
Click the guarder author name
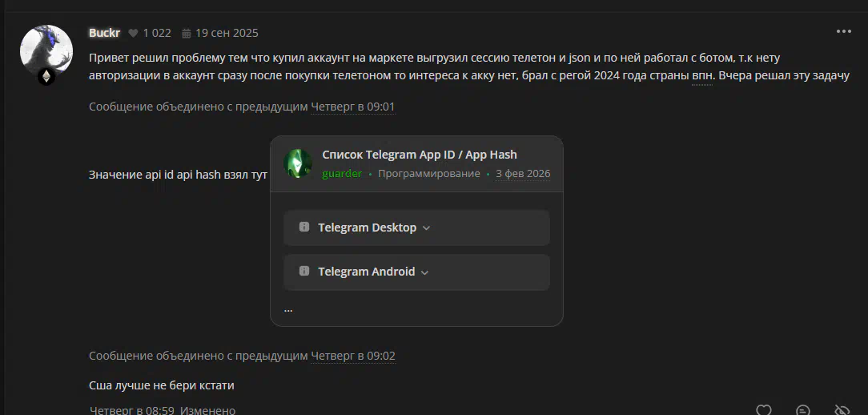pyautogui.click(x=342, y=173)
